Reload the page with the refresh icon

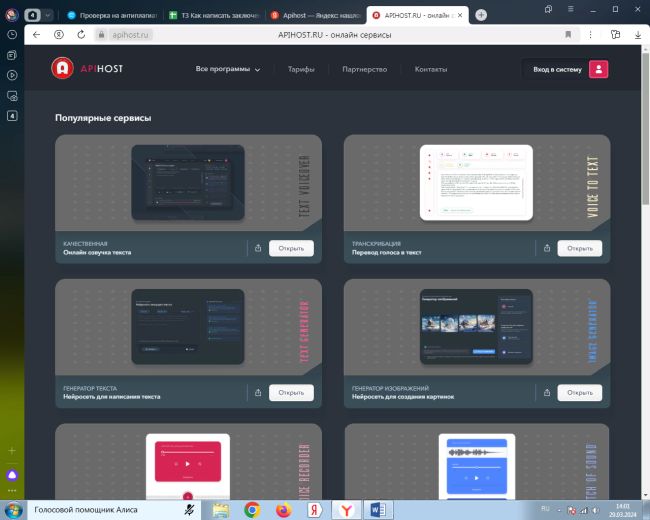81,35
